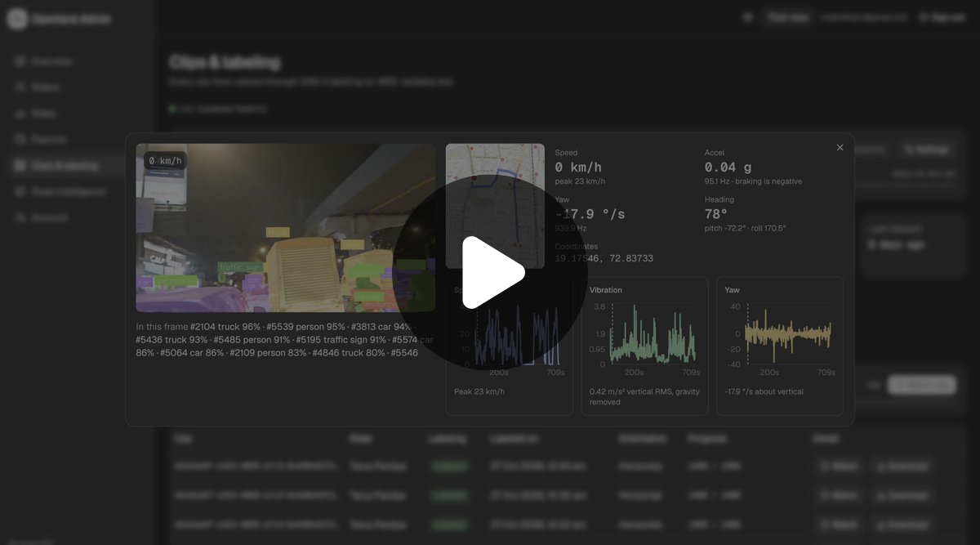Close the clip detail dialog
Image resolution: width=980 pixels, height=545 pixels.
[840, 148]
